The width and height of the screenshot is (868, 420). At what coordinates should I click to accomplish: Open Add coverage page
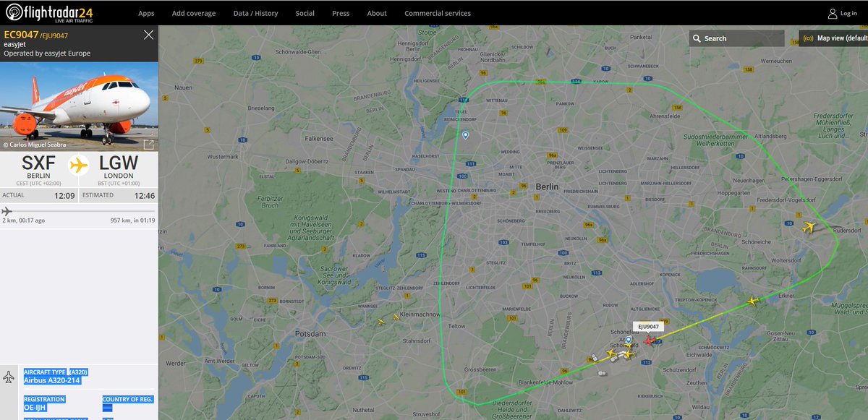194,13
